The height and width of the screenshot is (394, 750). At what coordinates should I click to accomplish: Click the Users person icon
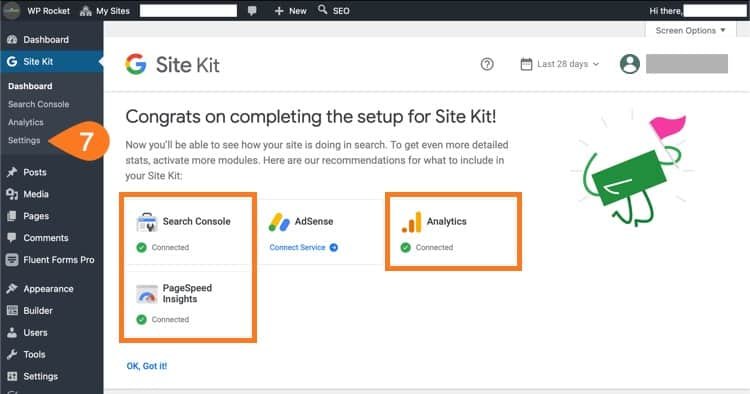pos(12,332)
